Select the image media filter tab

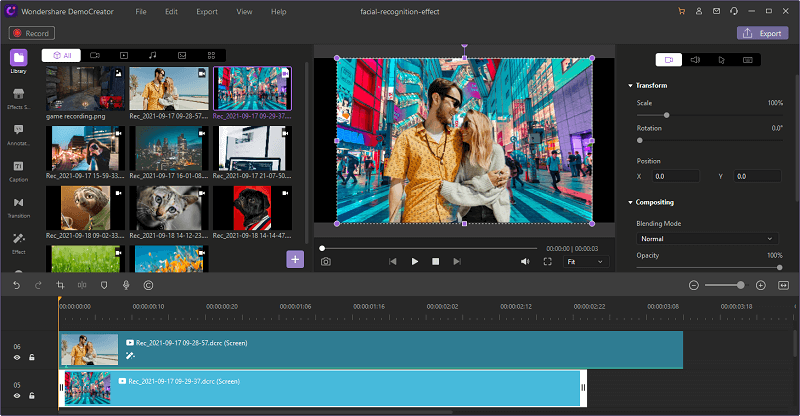(x=182, y=55)
